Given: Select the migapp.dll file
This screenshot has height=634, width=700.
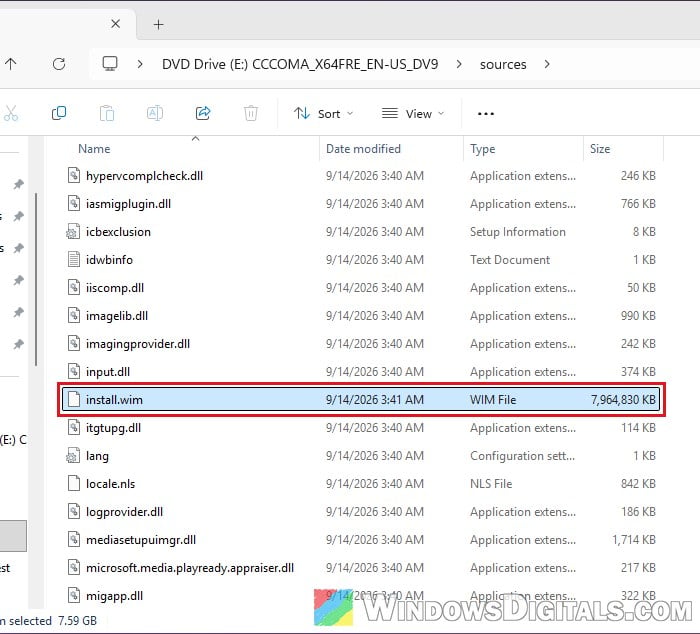Looking at the screenshot, I should coord(362,596).
